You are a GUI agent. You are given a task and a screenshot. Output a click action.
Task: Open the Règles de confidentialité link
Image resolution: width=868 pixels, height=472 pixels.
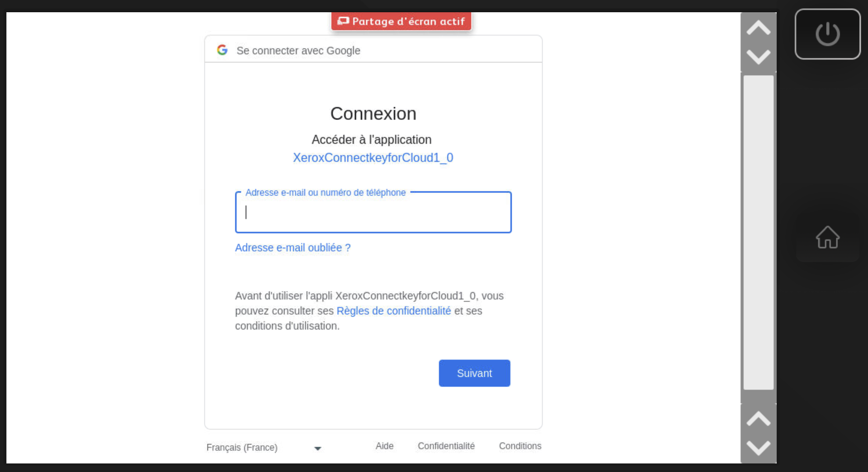(394, 310)
